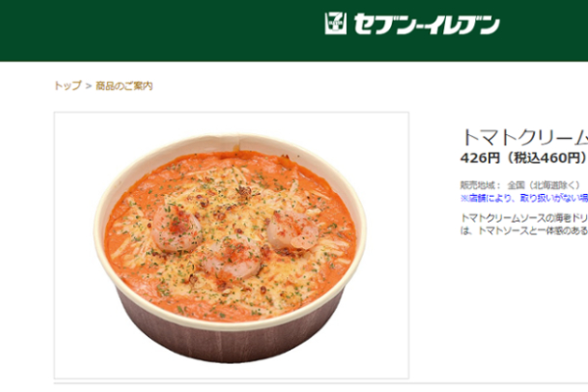
Task: Click the shrimp doria product photo
Action: pos(231,245)
